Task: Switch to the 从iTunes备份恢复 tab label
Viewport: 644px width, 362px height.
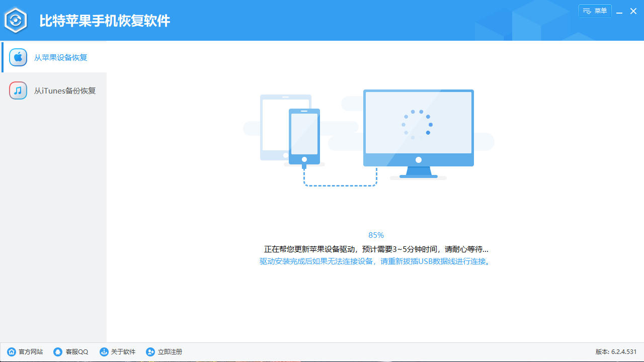Action: tap(65, 91)
